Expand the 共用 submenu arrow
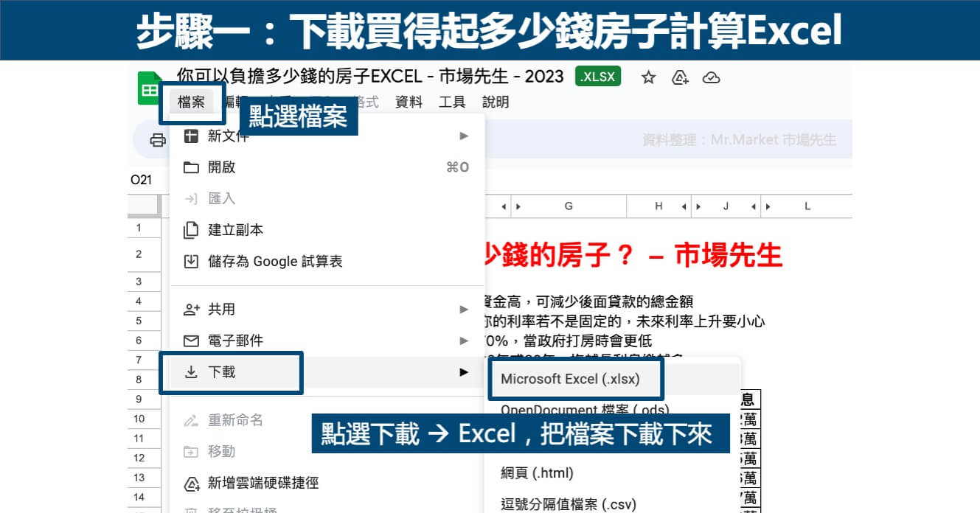The height and width of the screenshot is (513, 980). (464, 310)
